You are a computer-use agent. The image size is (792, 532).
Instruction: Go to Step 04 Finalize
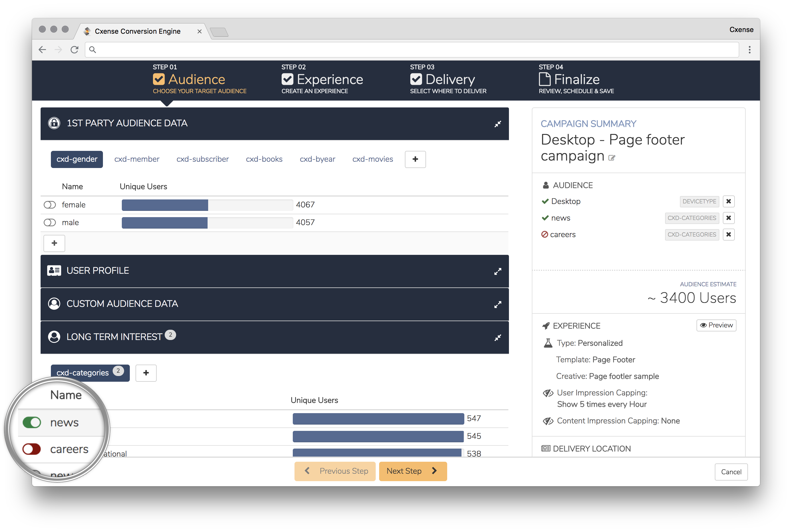576,79
